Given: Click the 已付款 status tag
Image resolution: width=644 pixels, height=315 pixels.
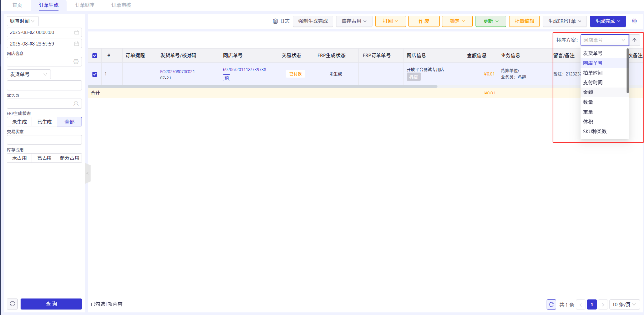Looking at the screenshot, I should [x=295, y=74].
